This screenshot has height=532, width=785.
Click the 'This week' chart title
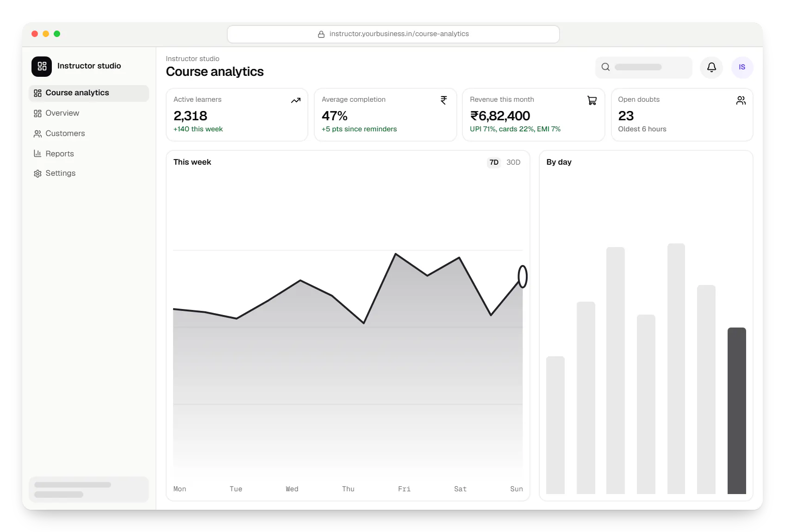point(192,162)
